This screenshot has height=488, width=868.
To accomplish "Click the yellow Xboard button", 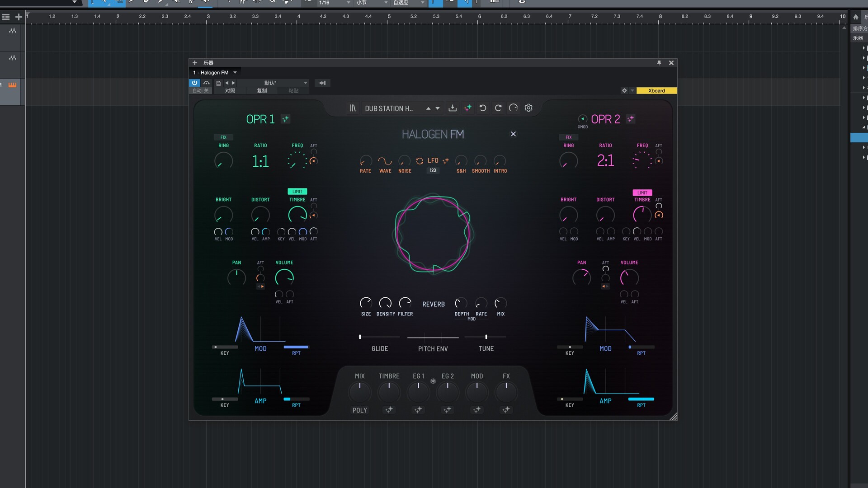I will 656,91.
